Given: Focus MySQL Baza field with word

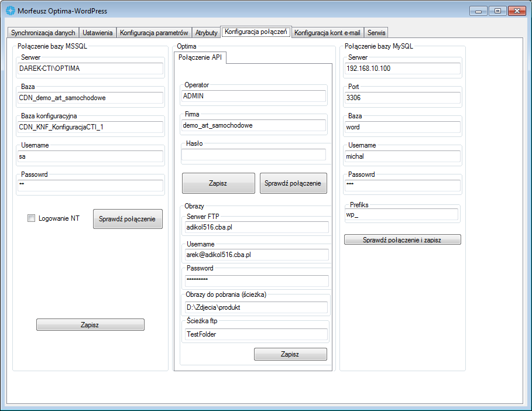Looking at the screenshot, I should tap(403, 127).
